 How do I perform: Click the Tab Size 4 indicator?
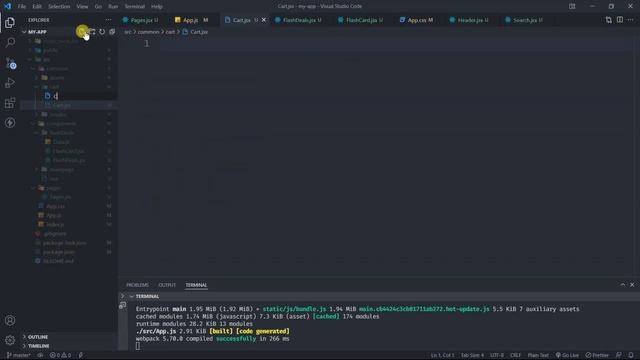coord(472,355)
